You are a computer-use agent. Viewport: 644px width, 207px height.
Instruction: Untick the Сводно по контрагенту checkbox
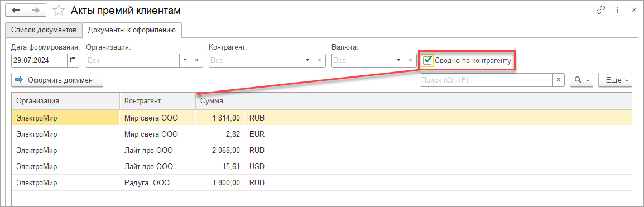pos(427,61)
